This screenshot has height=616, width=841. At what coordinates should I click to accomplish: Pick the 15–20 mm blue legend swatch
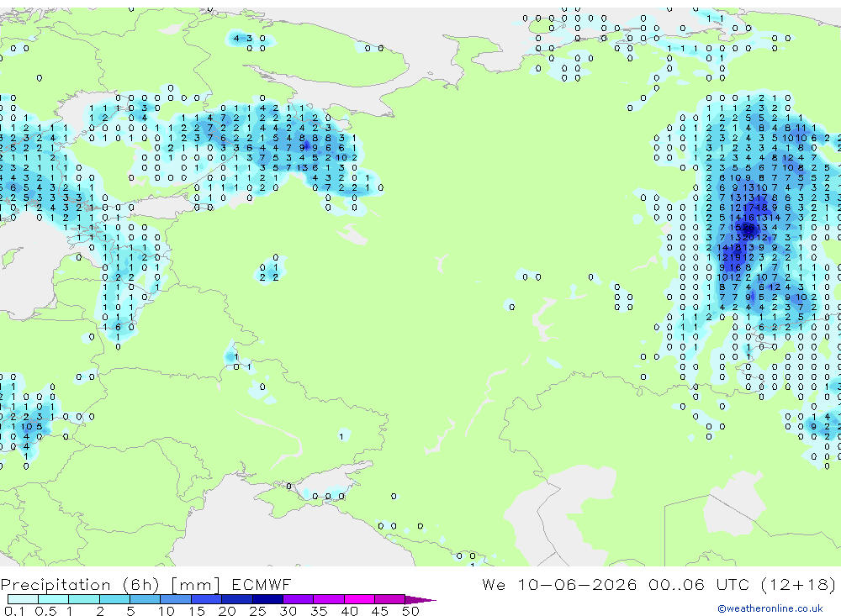click(207, 599)
